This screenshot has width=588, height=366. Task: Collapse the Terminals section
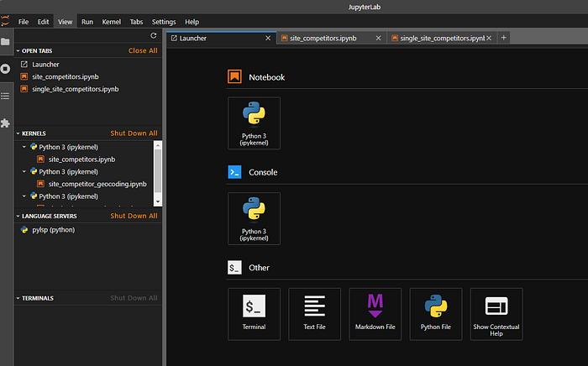18,298
